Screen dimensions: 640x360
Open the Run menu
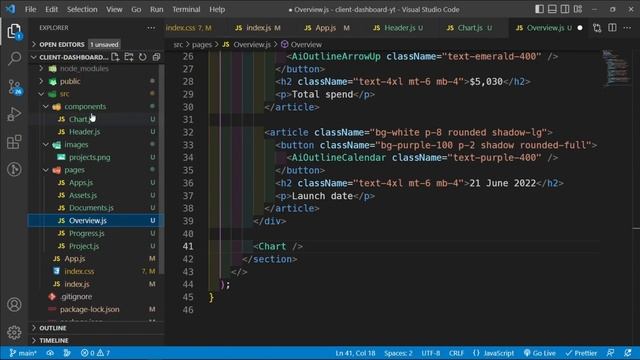point(156,9)
